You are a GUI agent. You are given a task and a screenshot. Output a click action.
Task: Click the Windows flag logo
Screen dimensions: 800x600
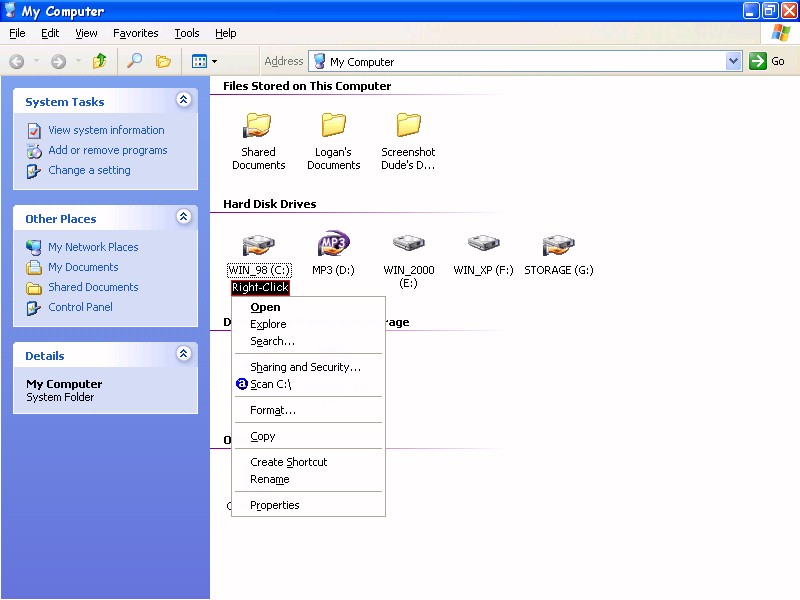[x=781, y=33]
